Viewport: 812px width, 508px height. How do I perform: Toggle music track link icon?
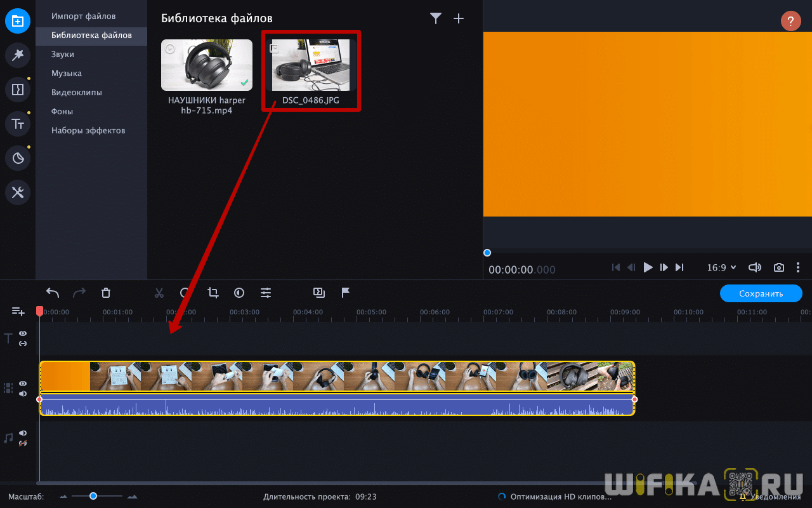click(23, 443)
